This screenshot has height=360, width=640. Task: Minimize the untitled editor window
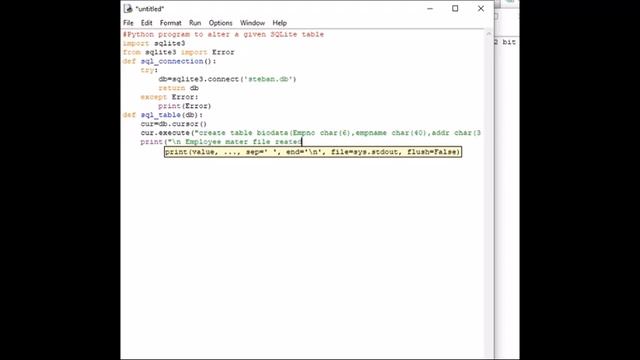coord(430,9)
